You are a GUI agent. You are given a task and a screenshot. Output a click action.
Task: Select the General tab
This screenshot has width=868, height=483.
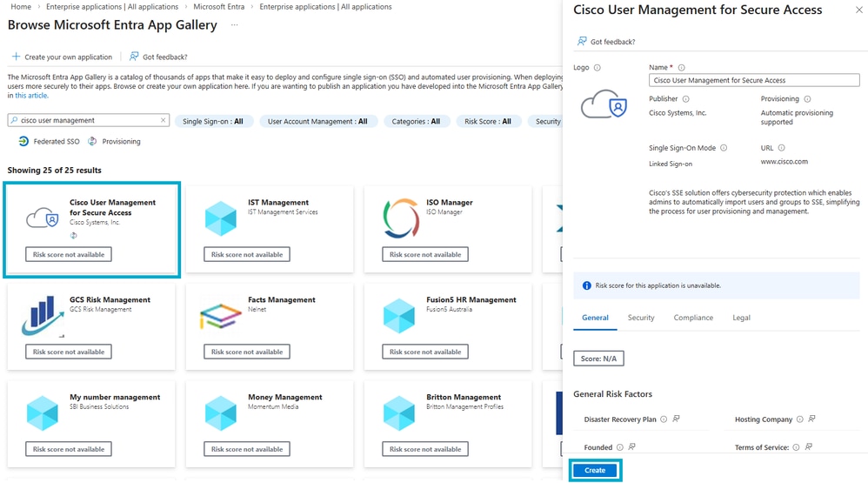pyautogui.click(x=595, y=318)
